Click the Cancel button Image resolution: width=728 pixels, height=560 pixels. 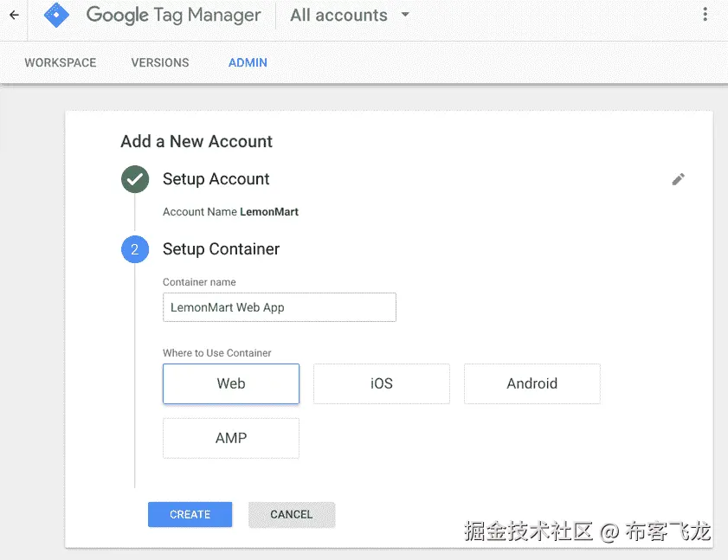(x=292, y=514)
